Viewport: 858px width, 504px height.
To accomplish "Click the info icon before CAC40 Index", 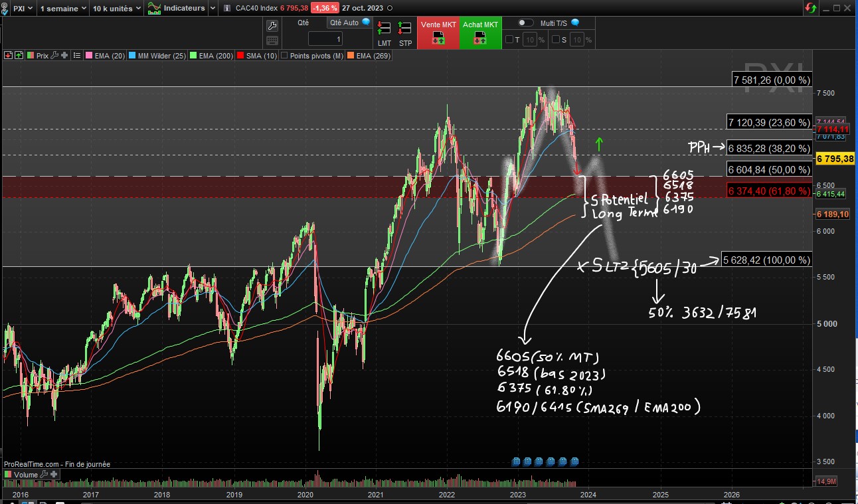I will (x=228, y=9).
